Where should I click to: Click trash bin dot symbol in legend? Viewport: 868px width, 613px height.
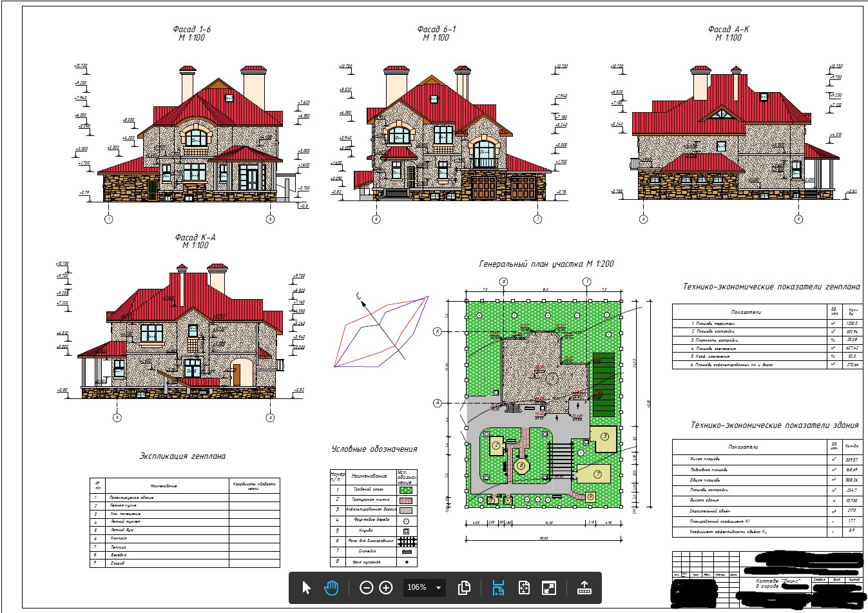[x=406, y=562]
